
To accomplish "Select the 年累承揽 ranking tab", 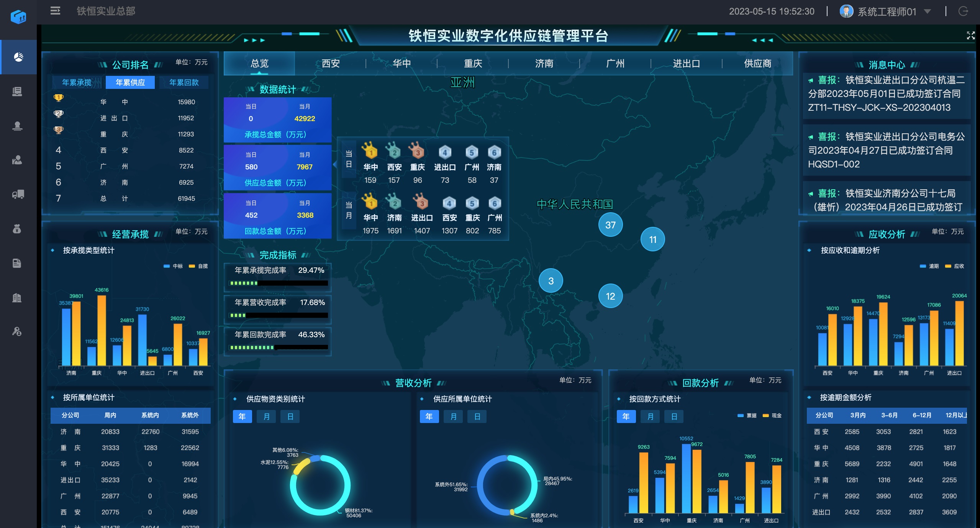I will (77, 82).
